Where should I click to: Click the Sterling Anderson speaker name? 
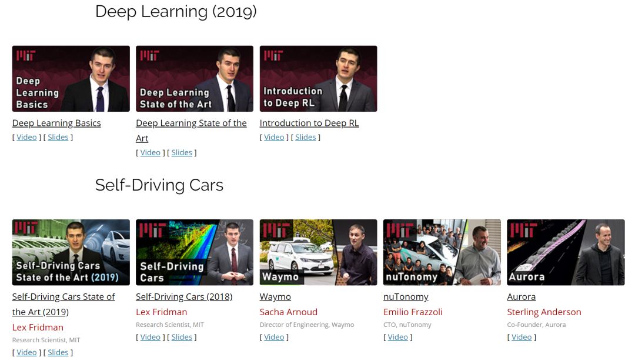click(544, 312)
